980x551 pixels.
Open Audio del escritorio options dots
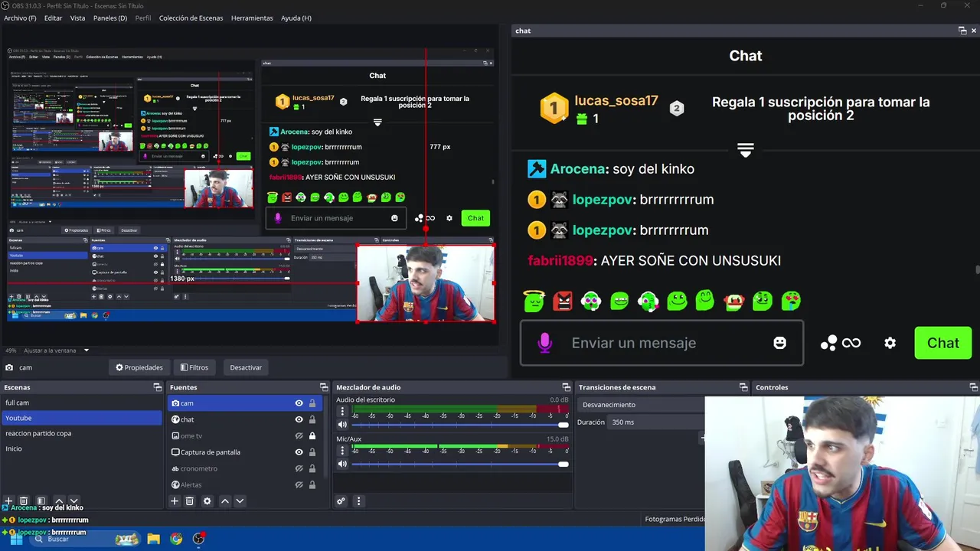point(342,412)
